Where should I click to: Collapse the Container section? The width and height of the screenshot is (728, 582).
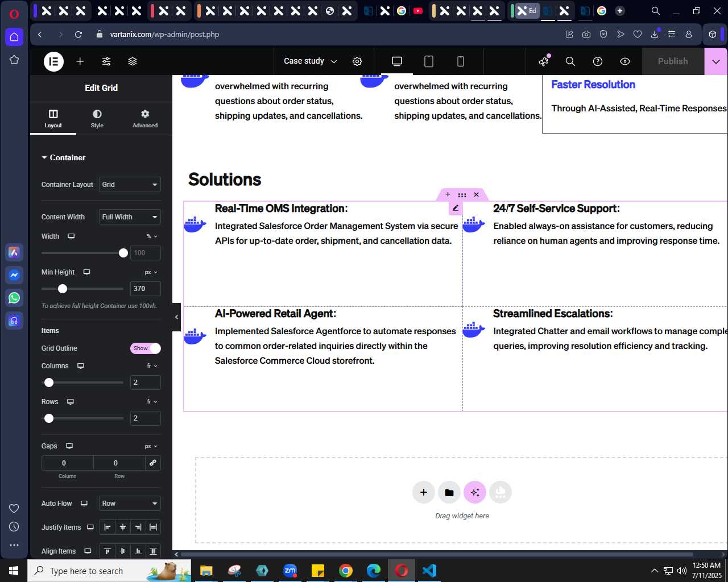pyautogui.click(x=64, y=157)
